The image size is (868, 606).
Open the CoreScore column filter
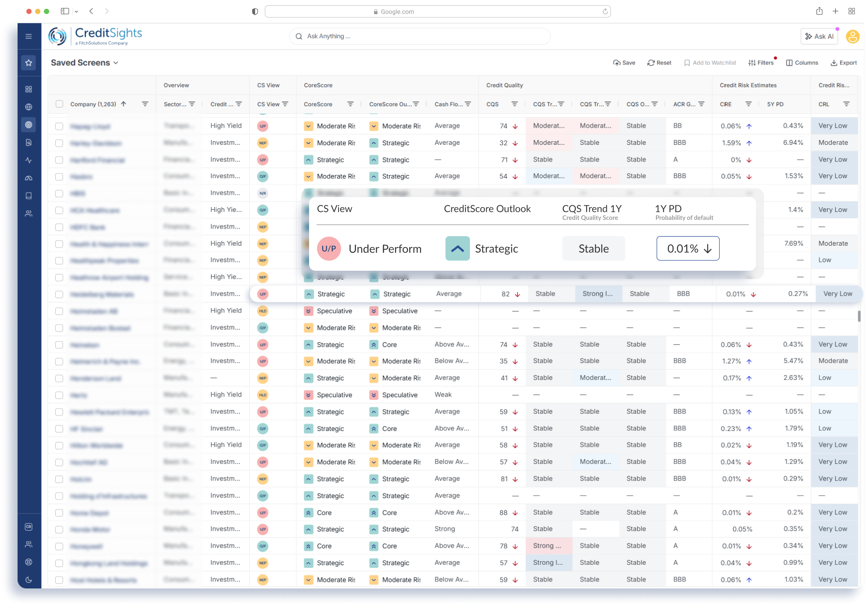(x=350, y=104)
